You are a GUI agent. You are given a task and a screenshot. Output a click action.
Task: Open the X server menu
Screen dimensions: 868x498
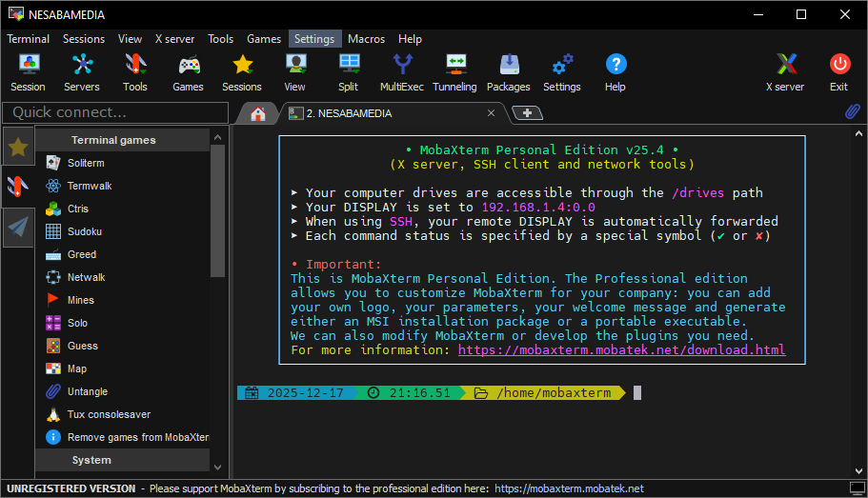(174, 39)
